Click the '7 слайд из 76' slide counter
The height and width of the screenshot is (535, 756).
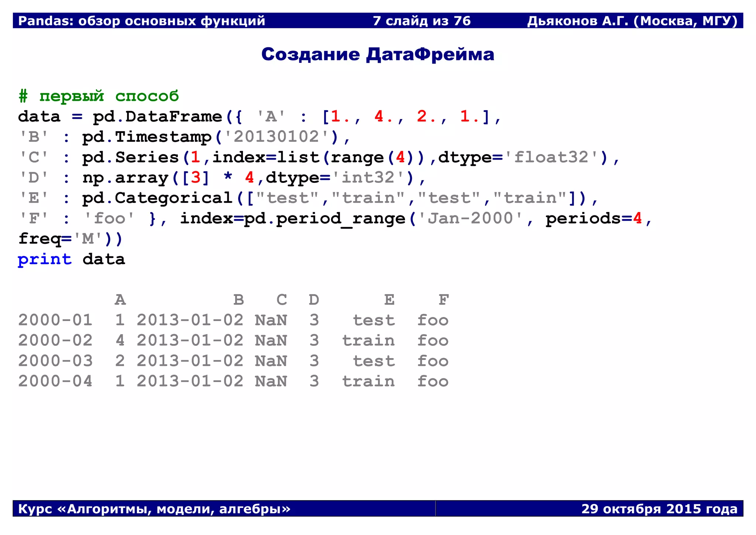tap(422, 21)
